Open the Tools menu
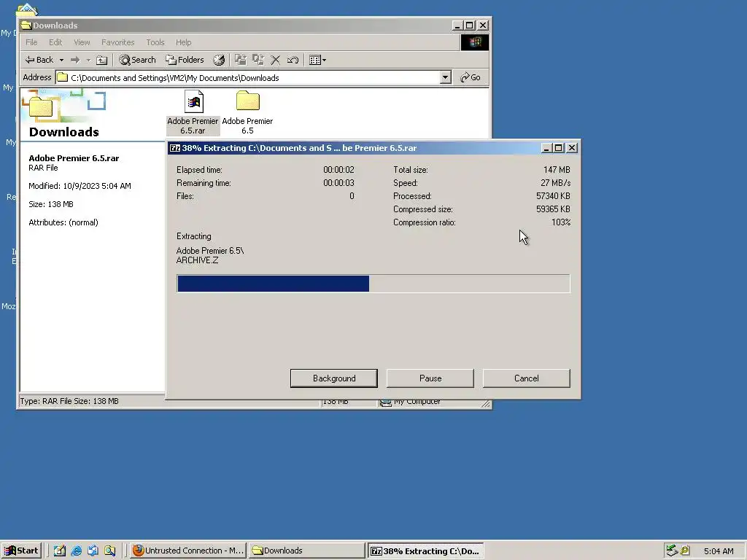The width and height of the screenshot is (747, 560). (155, 42)
